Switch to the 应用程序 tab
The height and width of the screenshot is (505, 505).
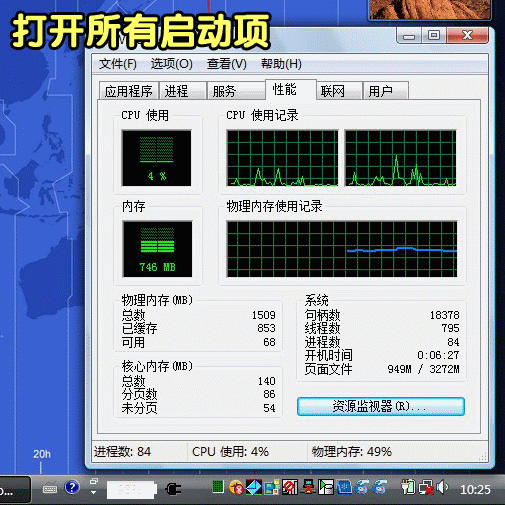[129, 91]
